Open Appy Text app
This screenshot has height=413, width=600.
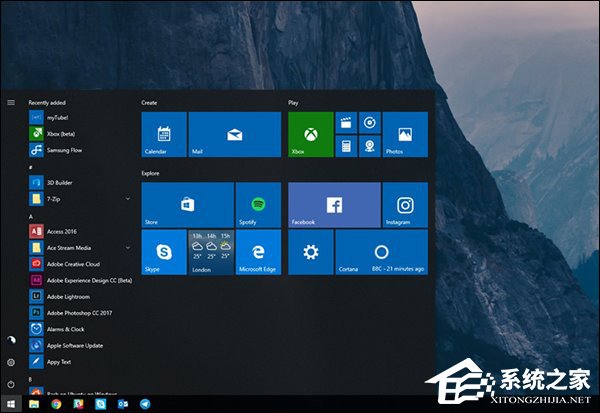point(80,362)
